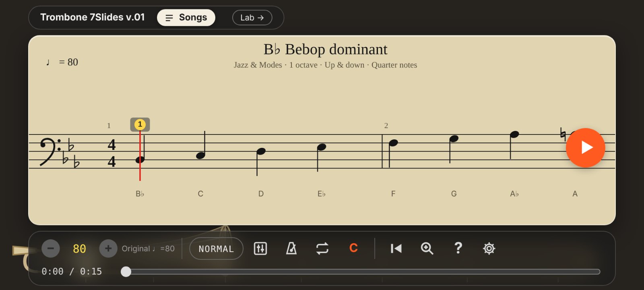Screen dimensions: 644x290
Task: Click the orange C key indicator
Action: click(353, 248)
